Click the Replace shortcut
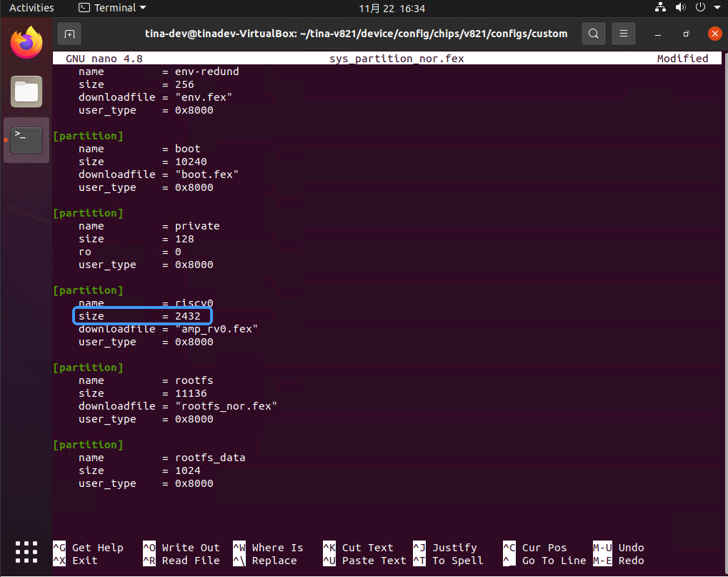The image size is (728, 577). (x=265, y=561)
